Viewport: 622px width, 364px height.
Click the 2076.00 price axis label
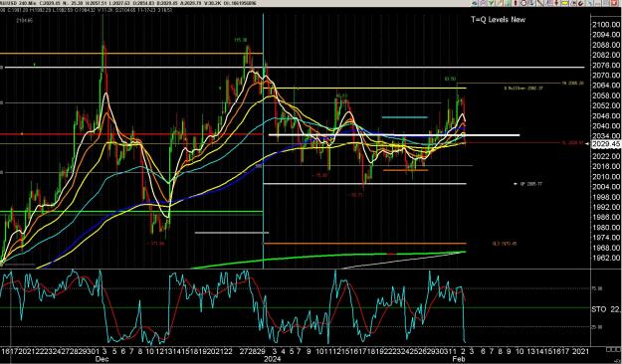606,65
